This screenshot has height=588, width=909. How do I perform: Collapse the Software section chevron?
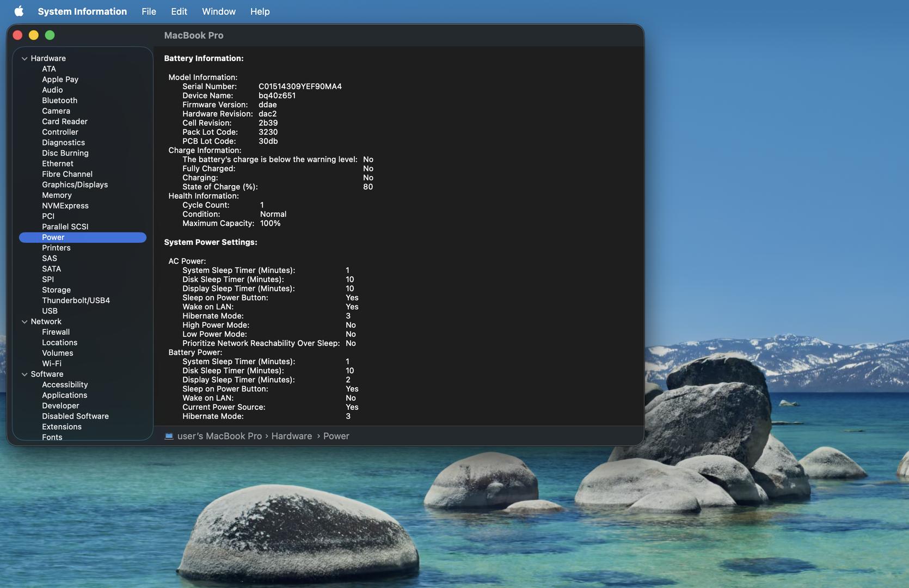pyautogui.click(x=24, y=375)
